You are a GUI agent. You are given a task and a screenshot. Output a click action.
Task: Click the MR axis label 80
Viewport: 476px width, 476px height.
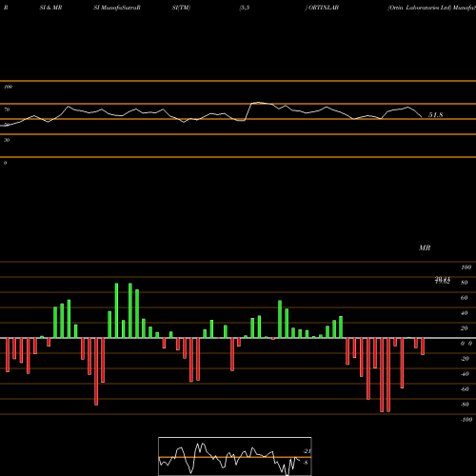pyautogui.click(x=465, y=283)
